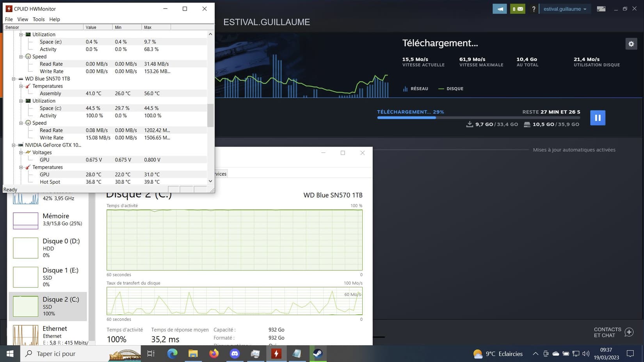The width and height of the screenshot is (644, 362).
Task: Select Assembly temperature row
Action: tap(105, 94)
